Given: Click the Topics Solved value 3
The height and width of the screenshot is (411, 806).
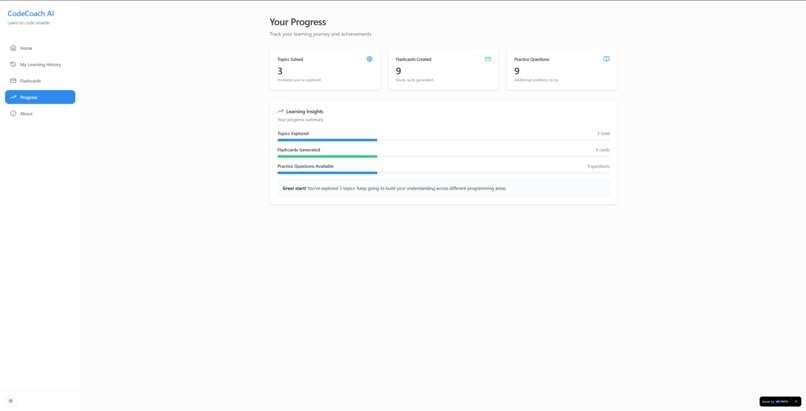Looking at the screenshot, I should (x=280, y=71).
